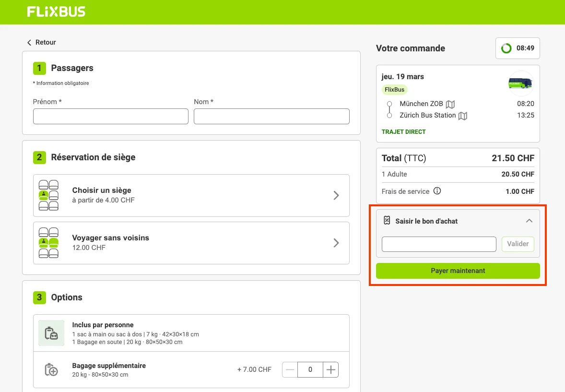Collapse the Saisir le bon d'achat section
This screenshot has width=565, height=392.
pos(529,221)
